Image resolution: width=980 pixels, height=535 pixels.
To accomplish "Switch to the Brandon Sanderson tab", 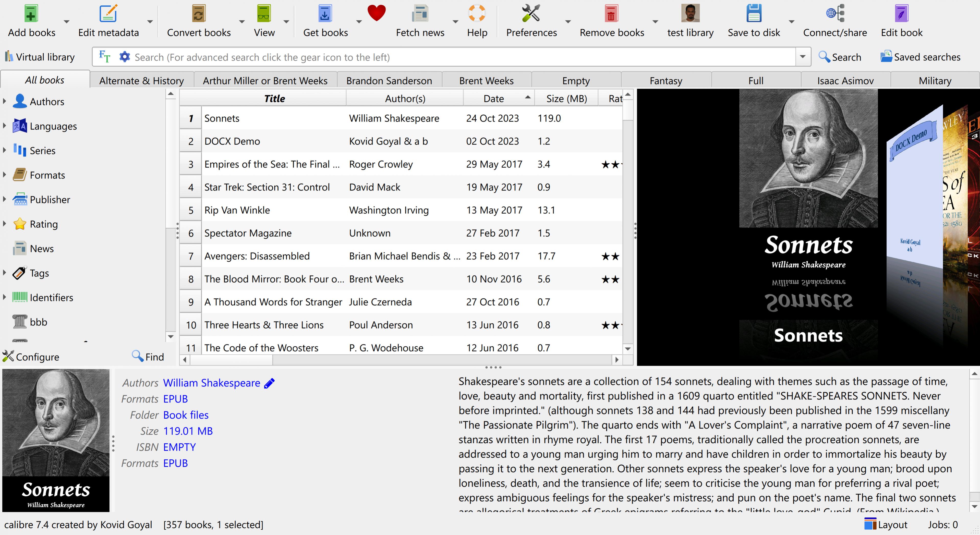I will tap(389, 81).
